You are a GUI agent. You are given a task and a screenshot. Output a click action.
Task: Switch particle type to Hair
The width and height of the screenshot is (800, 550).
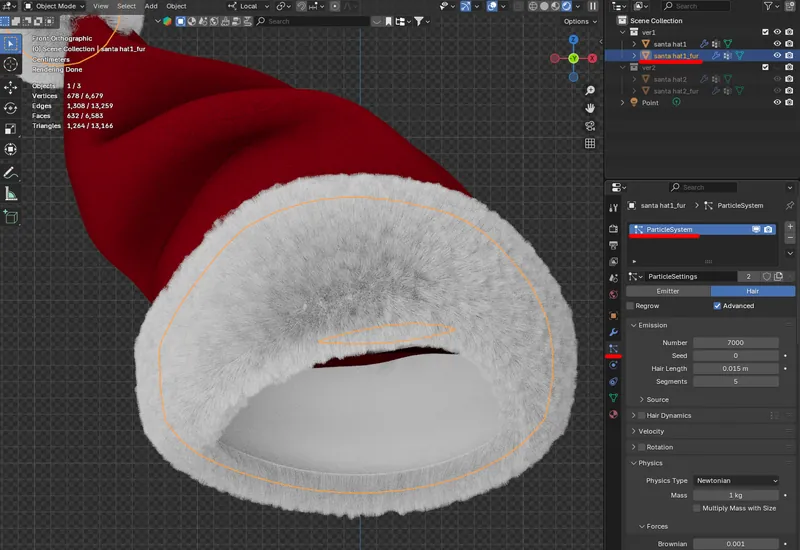[753, 291]
